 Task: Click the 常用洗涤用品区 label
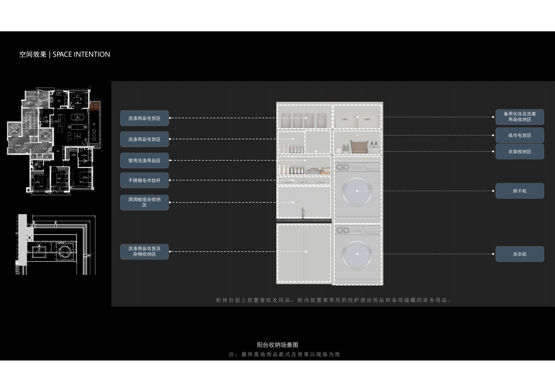coord(144,160)
